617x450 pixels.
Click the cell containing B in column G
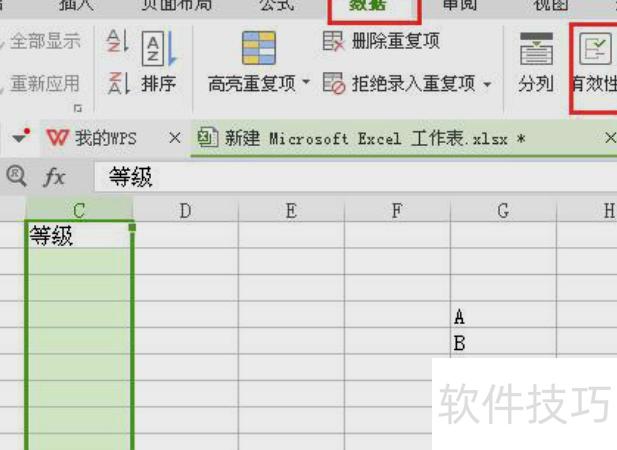click(503, 341)
